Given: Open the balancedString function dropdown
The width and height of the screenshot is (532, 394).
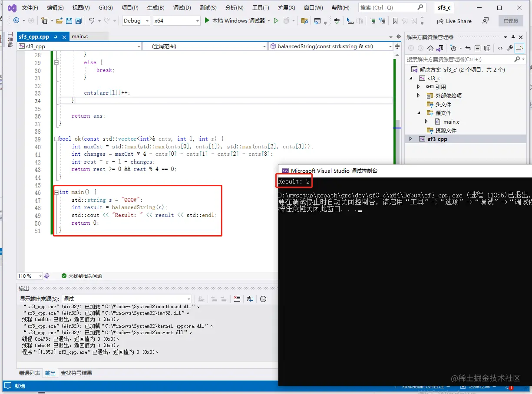Looking at the screenshot, I should [390, 46].
